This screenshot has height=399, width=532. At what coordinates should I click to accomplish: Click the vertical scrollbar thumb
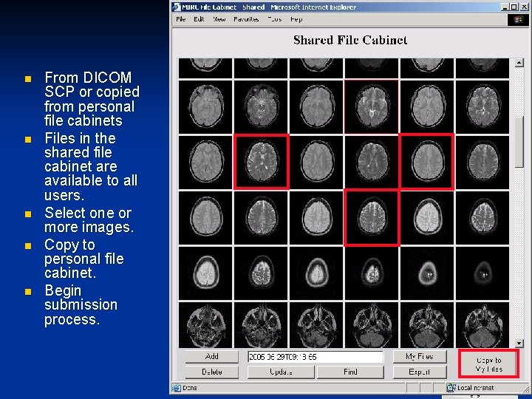(519, 142)
